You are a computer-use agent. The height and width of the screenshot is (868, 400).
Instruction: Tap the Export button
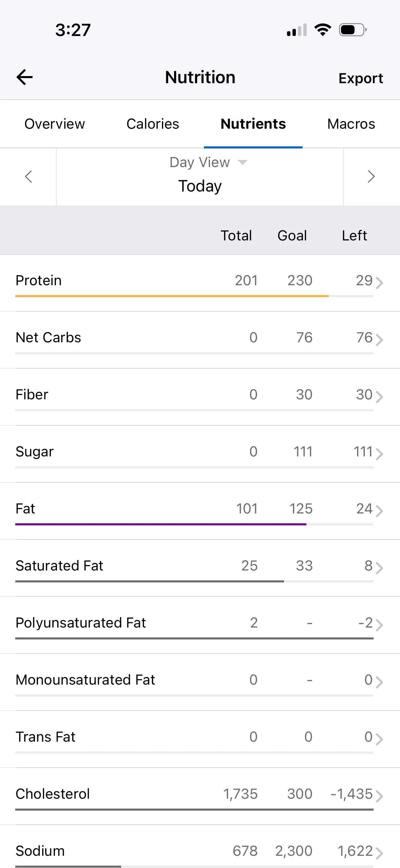tap(361, 78)
